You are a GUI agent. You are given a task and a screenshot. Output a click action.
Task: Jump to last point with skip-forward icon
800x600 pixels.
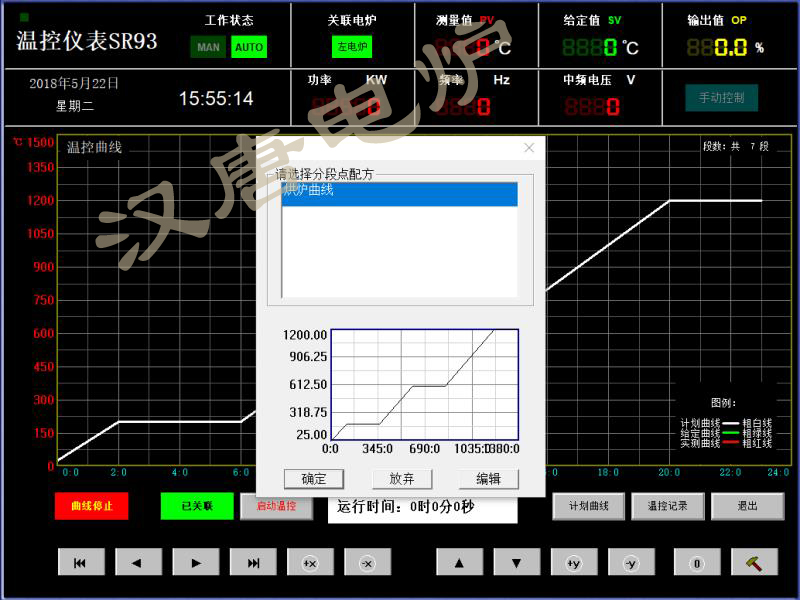(x=253, y=563)
